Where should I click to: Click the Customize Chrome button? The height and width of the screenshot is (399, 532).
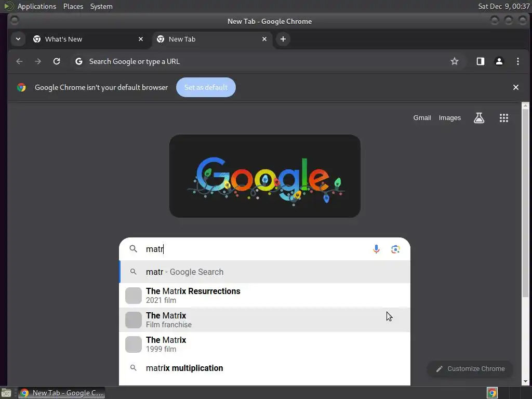pos(470,369)
